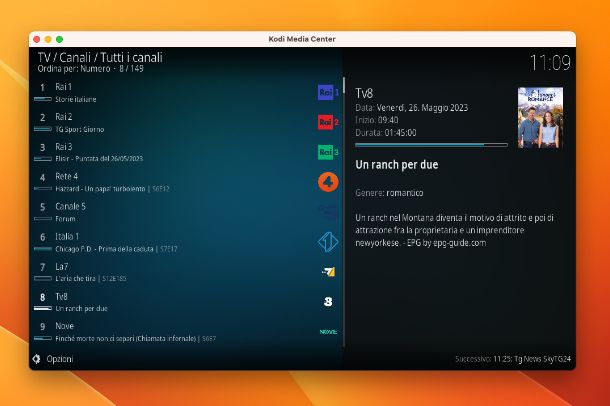The height and width of the screenshot is (406, 610).
Task: Click programme Elisir - Puntata del 26/05/2023
Action: tap(99, 159)
